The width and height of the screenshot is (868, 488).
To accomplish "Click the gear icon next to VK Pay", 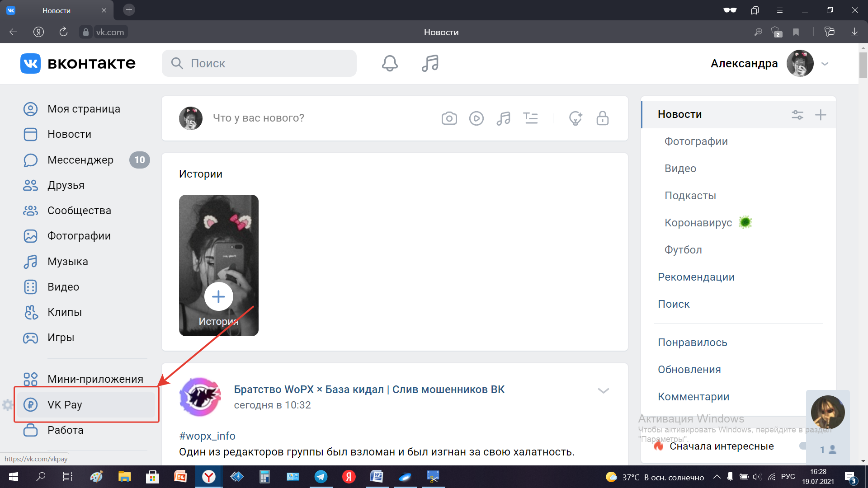I will (7, 405).
